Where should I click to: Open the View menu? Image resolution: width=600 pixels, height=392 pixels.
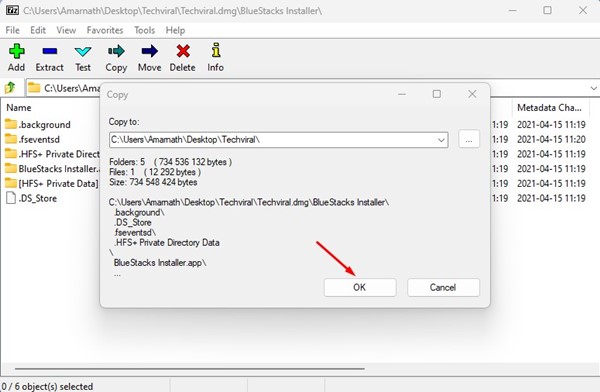(66, 30)
